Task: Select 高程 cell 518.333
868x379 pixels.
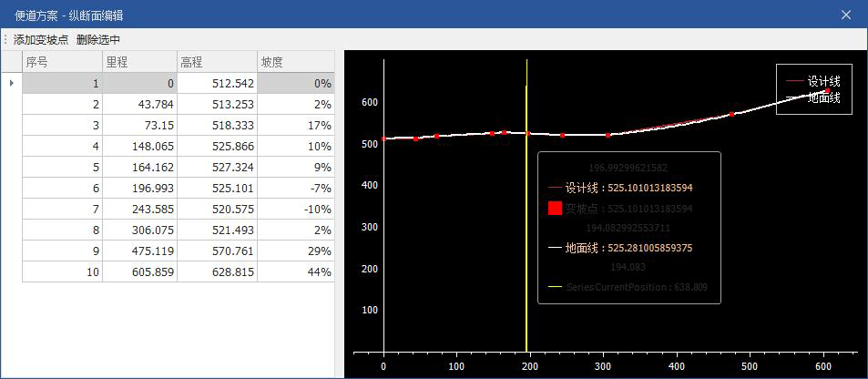Action: click(x=218, y=126)
